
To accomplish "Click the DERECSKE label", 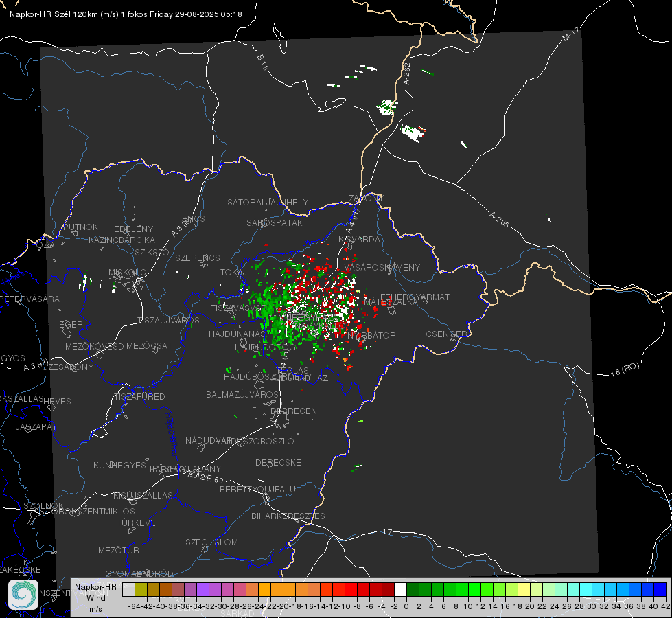I will pyautogui.click(x=278, y=463).
